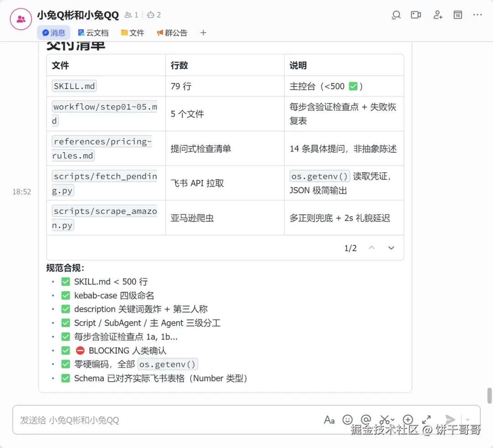Click 14 条具体提问 description cell
Viewport: 493px width, 448px height.
[x=344, y=148]
